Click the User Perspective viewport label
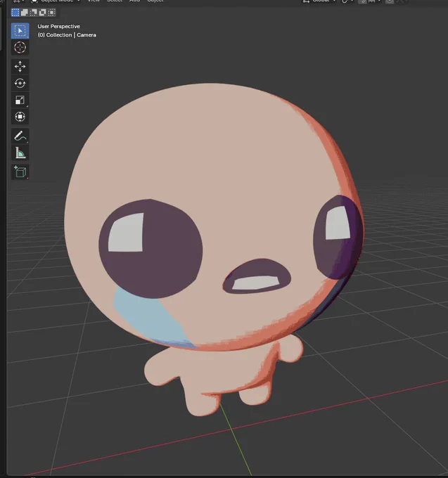This screenshot has height=478, width=448. (x=59, y=27)
